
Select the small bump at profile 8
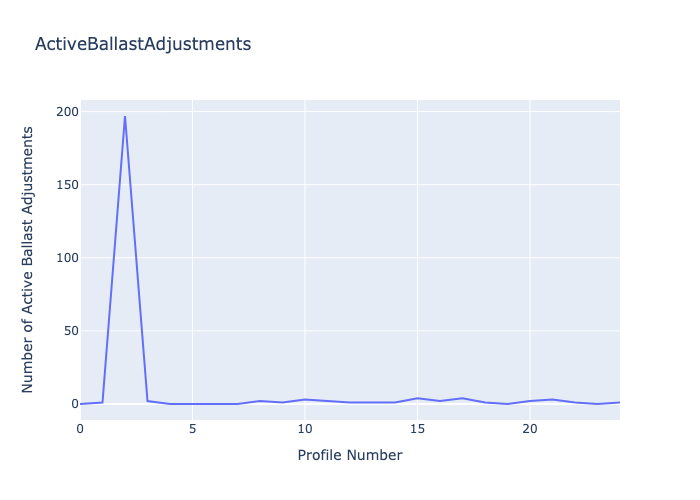click(260, 401)
